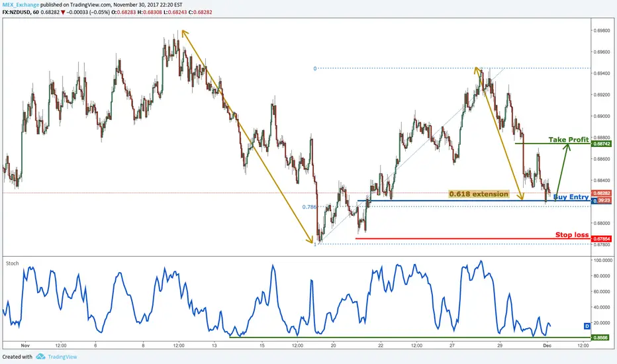The width and height of the screenshot is (617, 364).
Task: Click the 20.0000 stochastic axis value
Action: pyautogui.click(x=603, y=323)
